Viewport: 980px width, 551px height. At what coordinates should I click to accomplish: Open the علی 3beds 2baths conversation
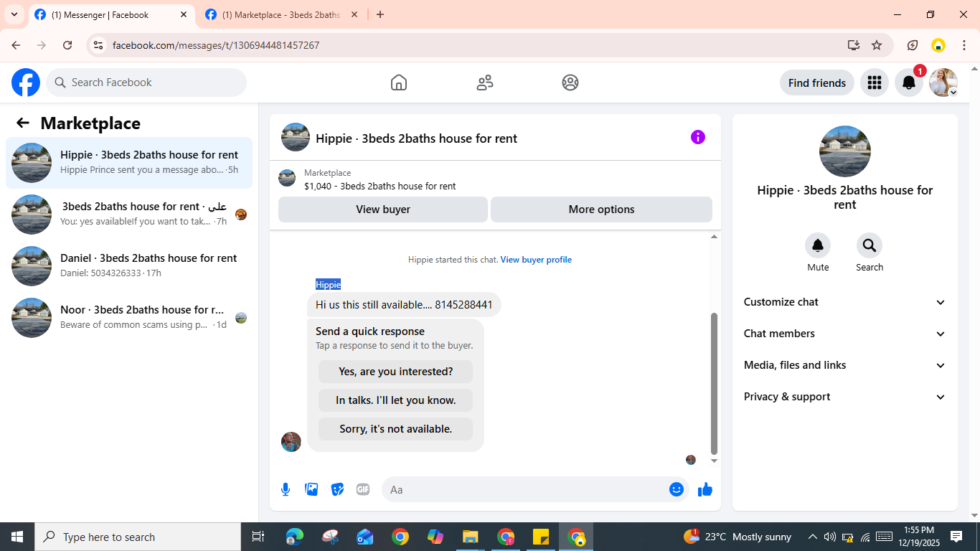point(129,215)
